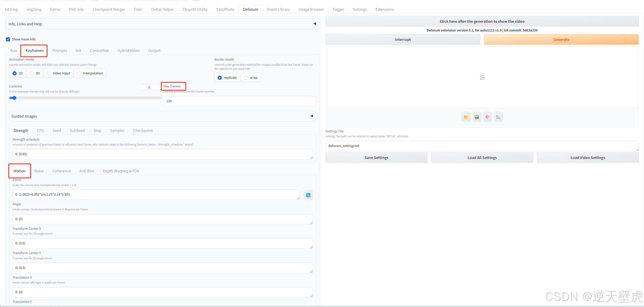The width and height of the screenshot is (644, 307).
Task: Click Load All Settings button
Action: coord(482,158)
